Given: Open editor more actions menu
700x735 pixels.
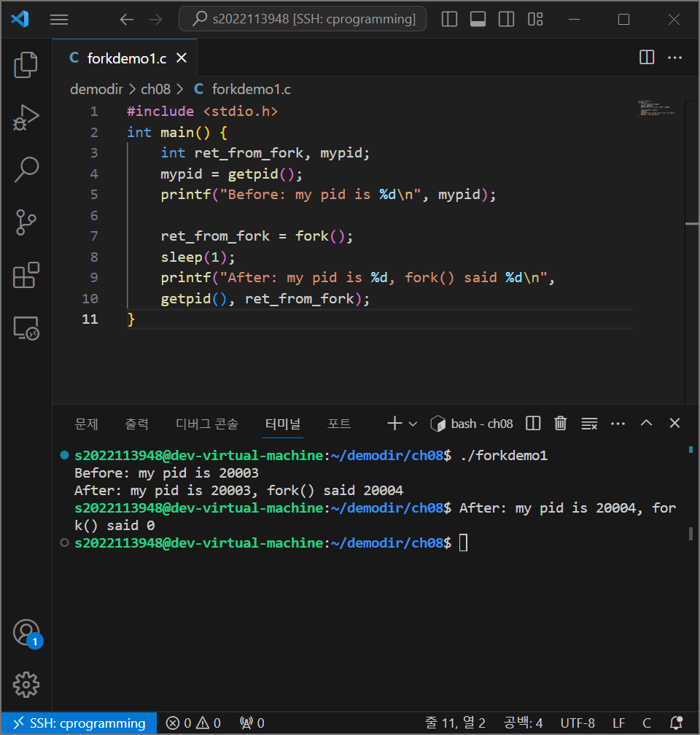Looking at the screenshot, I should 674,58.
